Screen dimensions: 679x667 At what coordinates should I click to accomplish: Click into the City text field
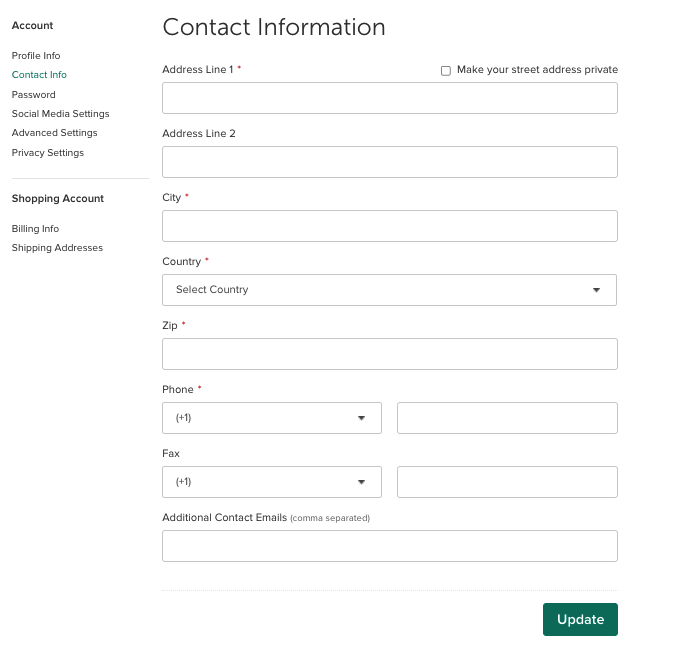pos(389,226)
